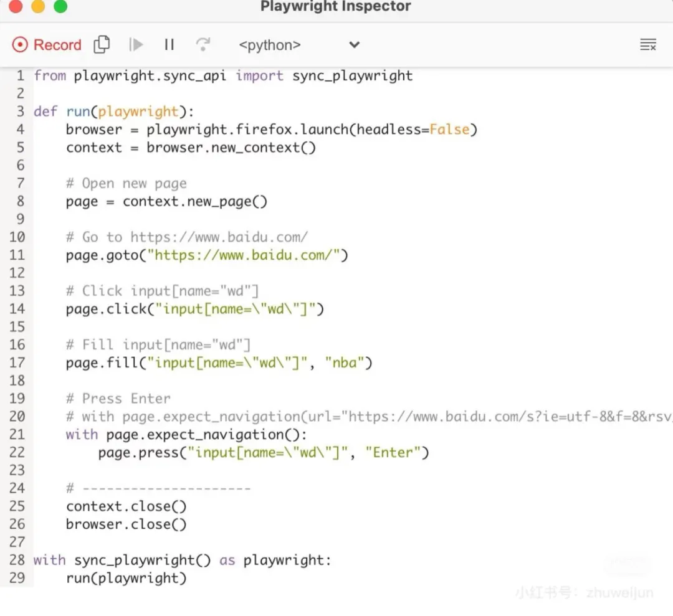Viewport: 673px width, 616px height.
Task: Open the <python> target language dropdown
Action: [298, 45]
